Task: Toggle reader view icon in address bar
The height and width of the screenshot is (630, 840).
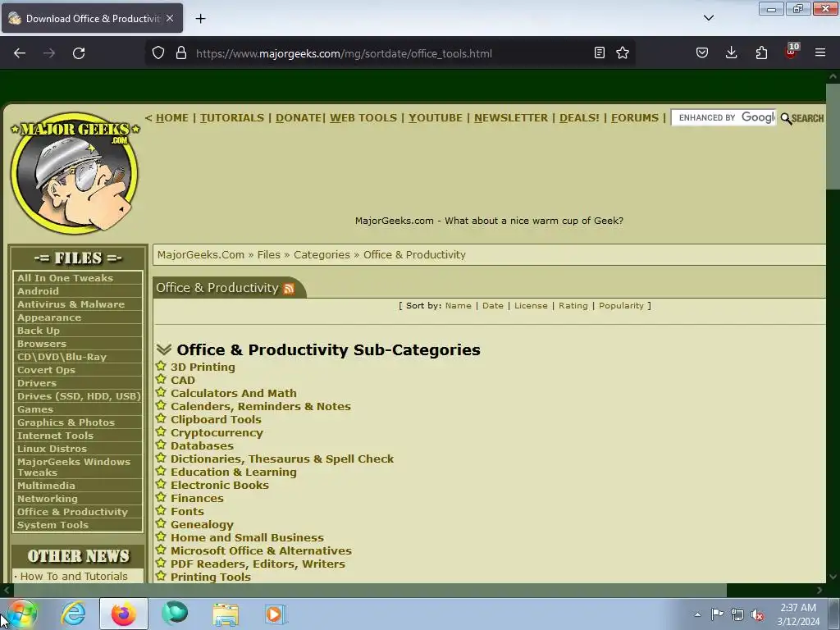Action: coord(600,52)
